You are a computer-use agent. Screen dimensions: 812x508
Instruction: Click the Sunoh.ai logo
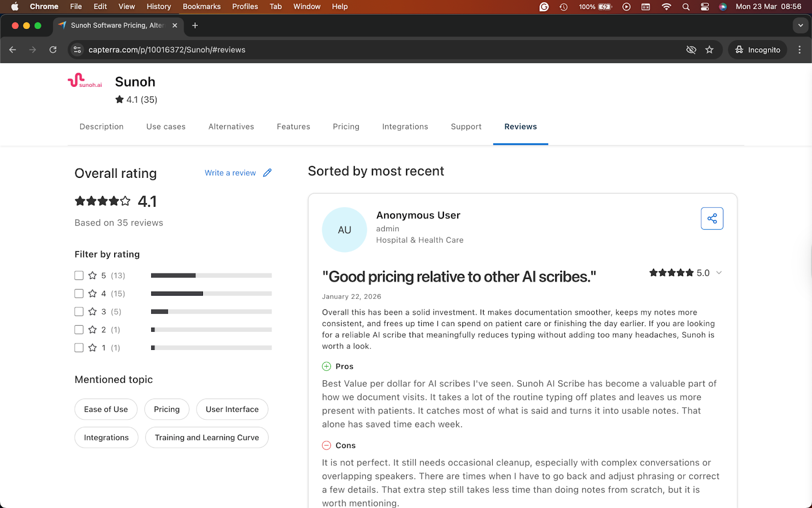pyautogui.click(x=85, y=81)
